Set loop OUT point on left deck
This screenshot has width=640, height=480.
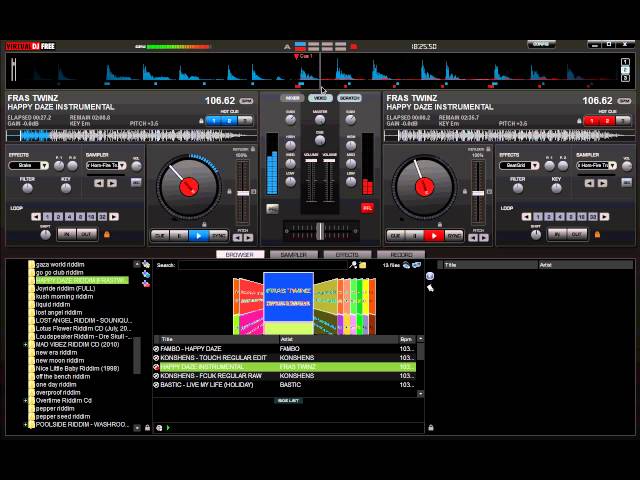(87, 234)
